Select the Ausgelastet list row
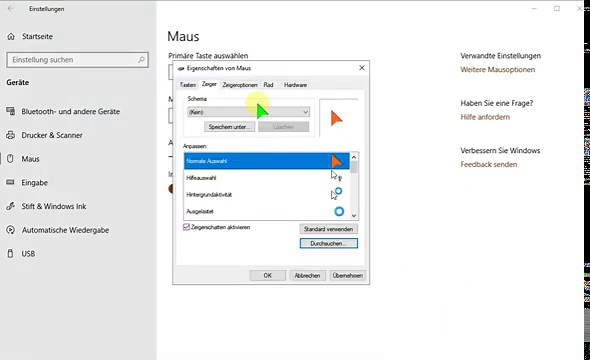The height and width of the screenshot is (360, 590). 267,211
